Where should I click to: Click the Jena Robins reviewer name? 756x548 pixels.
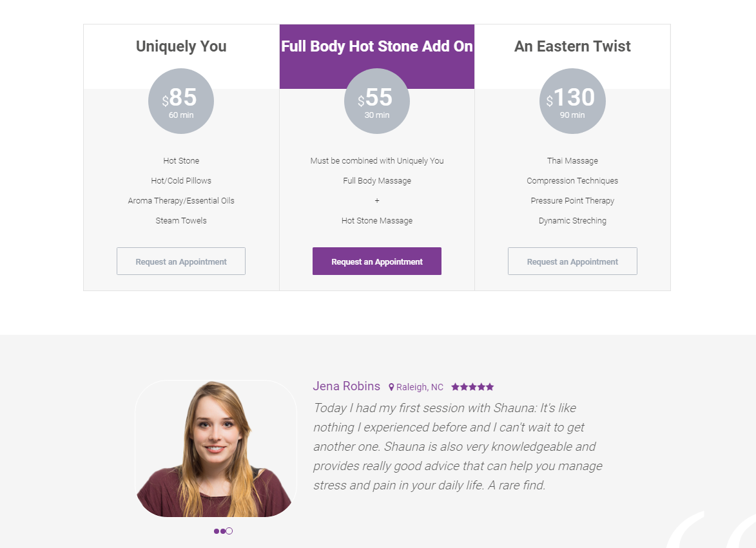[346, 386]
